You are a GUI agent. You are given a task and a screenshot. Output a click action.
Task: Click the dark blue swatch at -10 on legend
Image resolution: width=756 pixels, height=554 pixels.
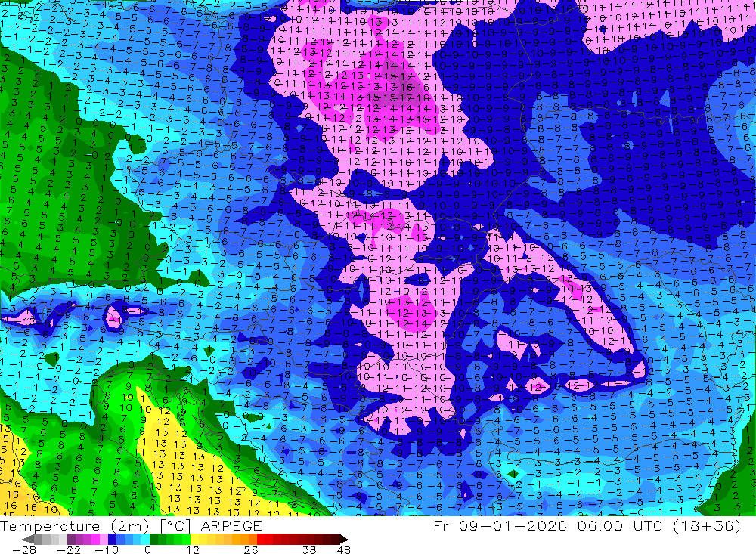[x=112, y=539]
